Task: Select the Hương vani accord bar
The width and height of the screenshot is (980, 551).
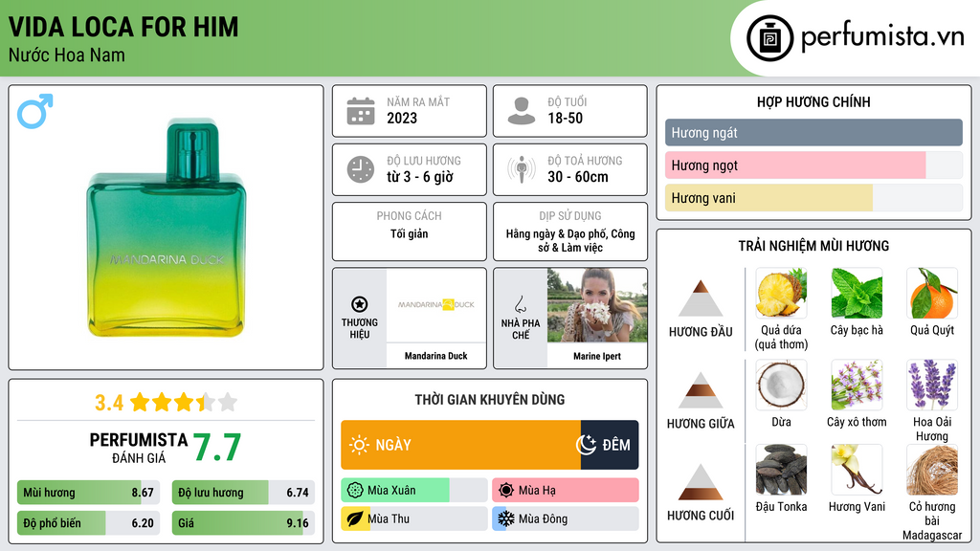Action: point(813,198)
